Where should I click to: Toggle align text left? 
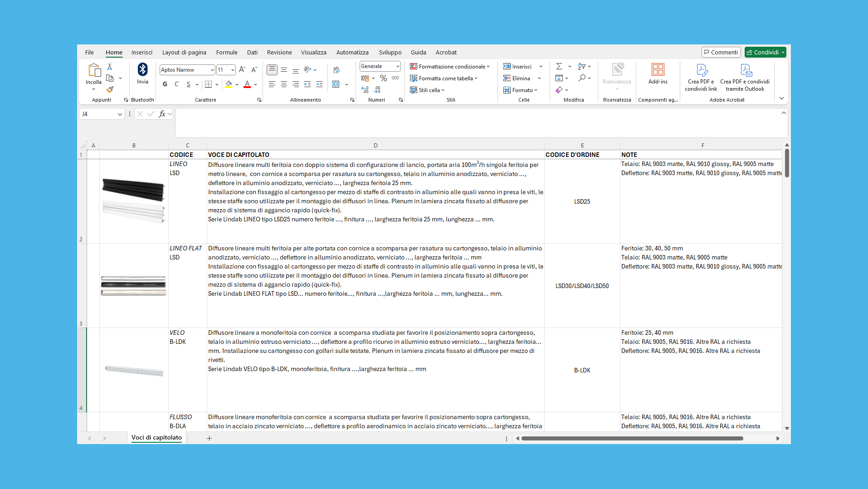click(272, 84)
